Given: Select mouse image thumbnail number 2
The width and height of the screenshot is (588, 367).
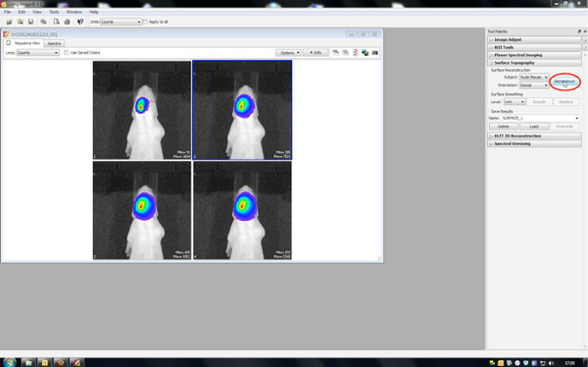Looking at the screenshot, I should click(242, 110).
